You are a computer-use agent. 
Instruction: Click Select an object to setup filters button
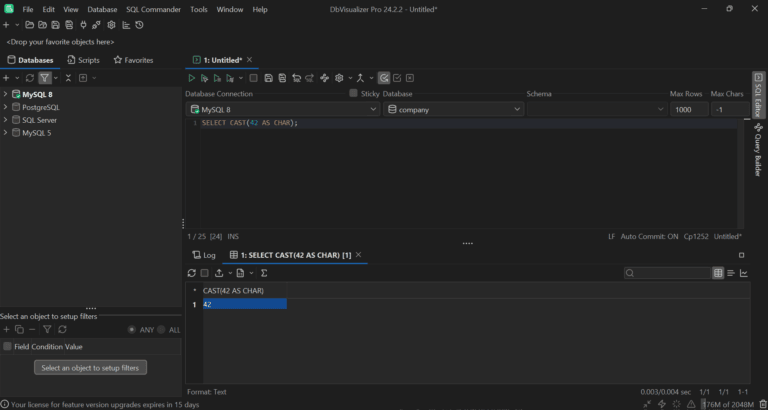(90, 367)
